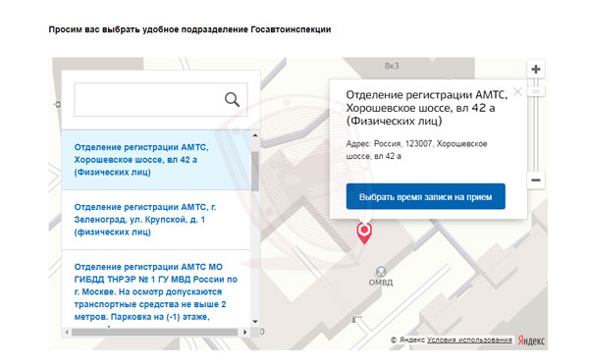The image size is (589, 364).
Task: Click list scroll up arrow
Action: [255, 135]
